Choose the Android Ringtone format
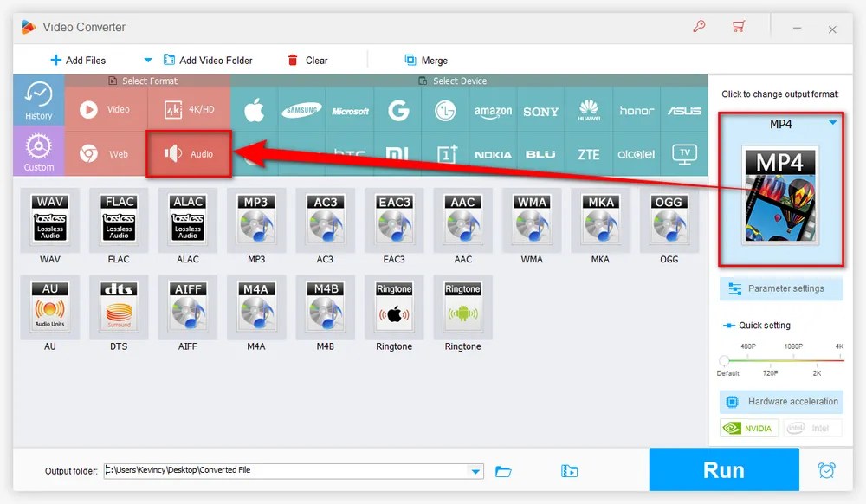Image resolution: width=866 pixels, height=504 pixels. (462, 307)
